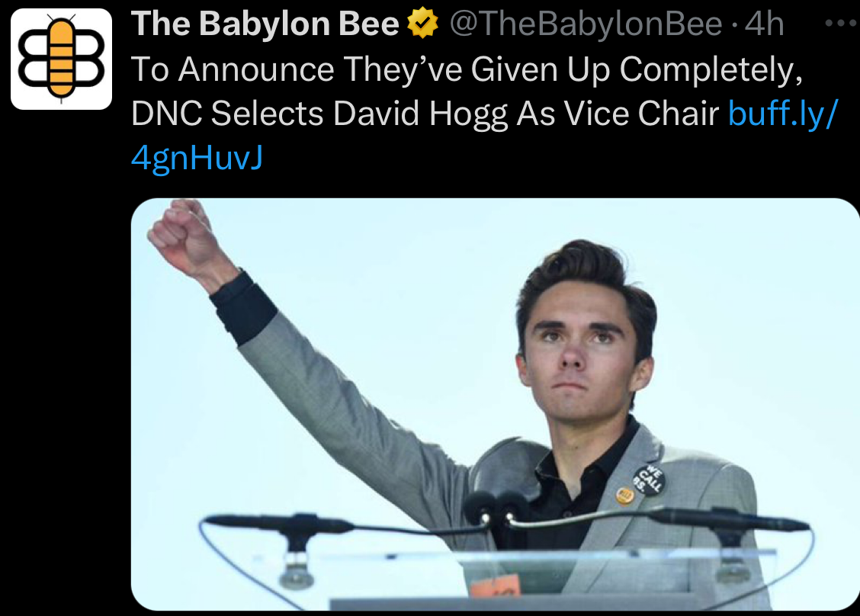
Task: Open the attached photo thumbnail
Action: point(496,404)
